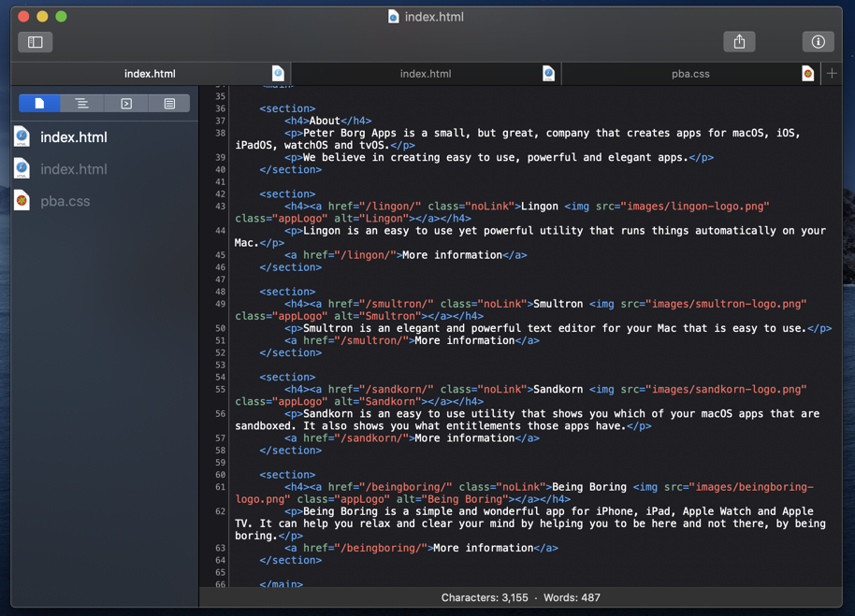Click "images/sandkorn-logo.png" string
This screenshot has height=616, width=855.
[x=726, y=390]
